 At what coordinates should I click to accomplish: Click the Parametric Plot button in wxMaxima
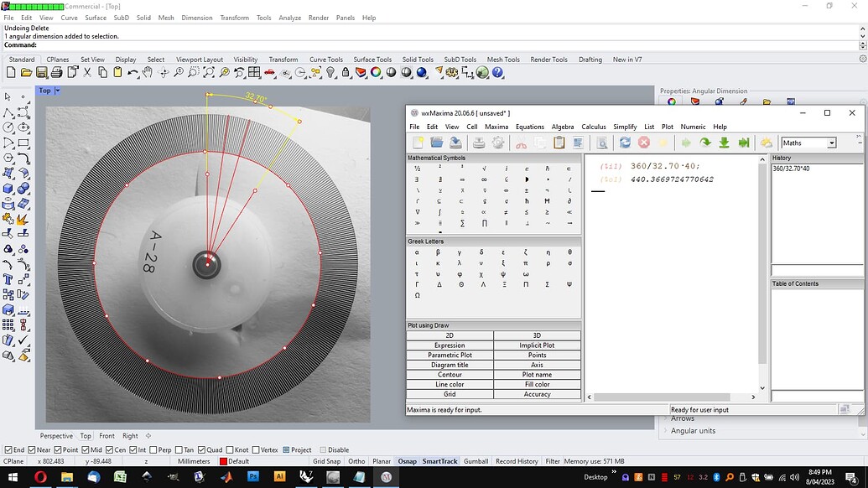click(x=450, y=355)
